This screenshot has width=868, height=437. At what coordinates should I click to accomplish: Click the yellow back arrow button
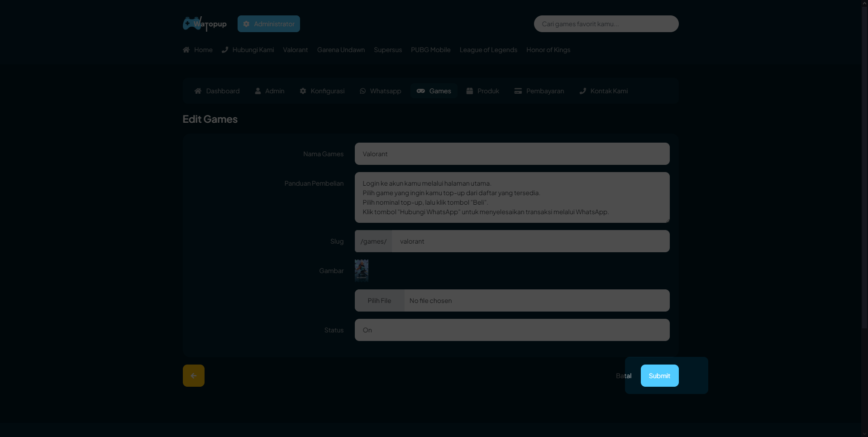tap(194, 376)
